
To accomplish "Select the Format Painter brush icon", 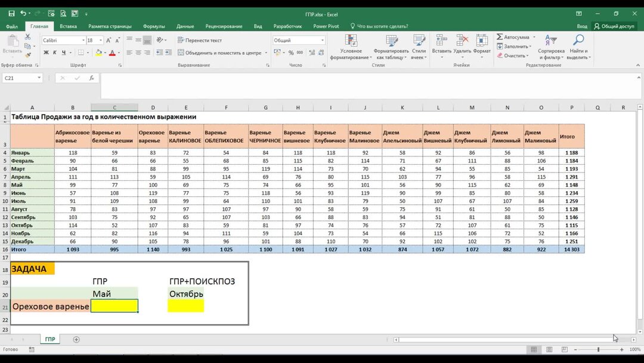I will pyautogui.click(x=28, y=55).
